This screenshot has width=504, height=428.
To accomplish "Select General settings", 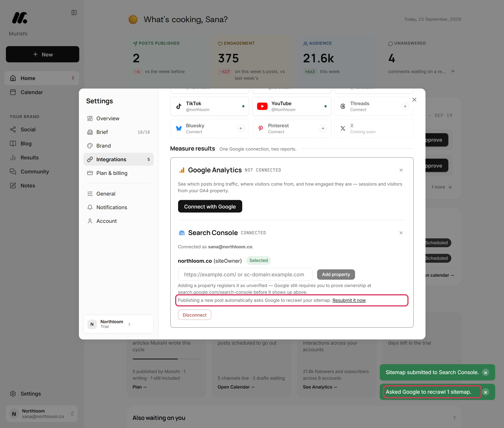I will (118, 194).
